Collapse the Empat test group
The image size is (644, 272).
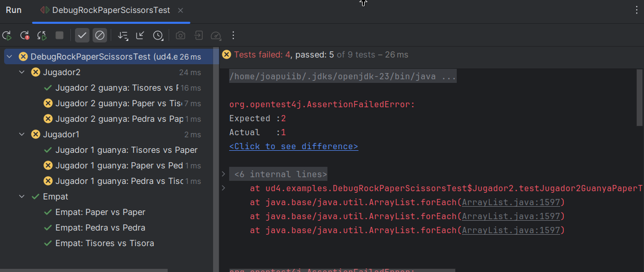tap(22, 197)
